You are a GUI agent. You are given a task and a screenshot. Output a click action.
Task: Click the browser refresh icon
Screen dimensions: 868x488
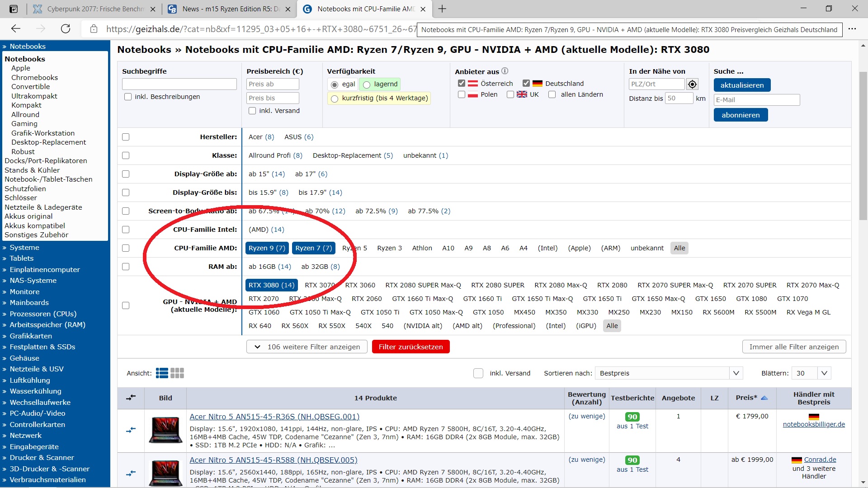tap(66, 29)
